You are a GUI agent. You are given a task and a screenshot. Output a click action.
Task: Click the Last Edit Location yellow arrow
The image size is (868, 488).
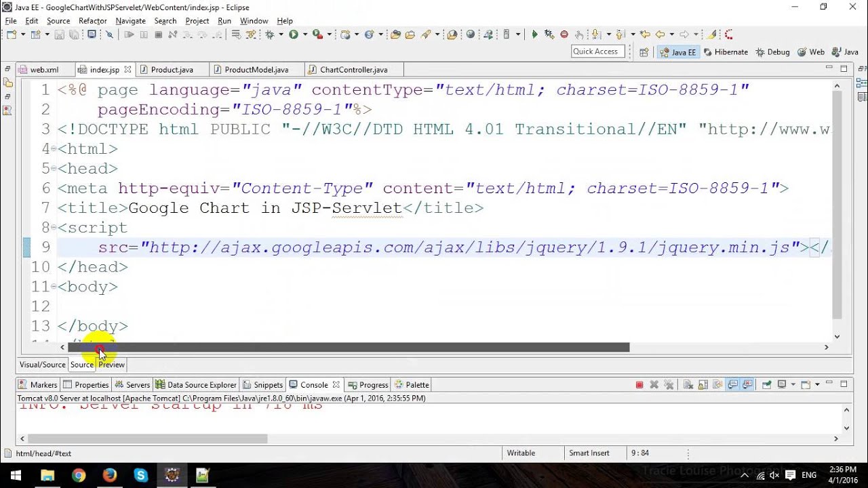tap(645, 35)
